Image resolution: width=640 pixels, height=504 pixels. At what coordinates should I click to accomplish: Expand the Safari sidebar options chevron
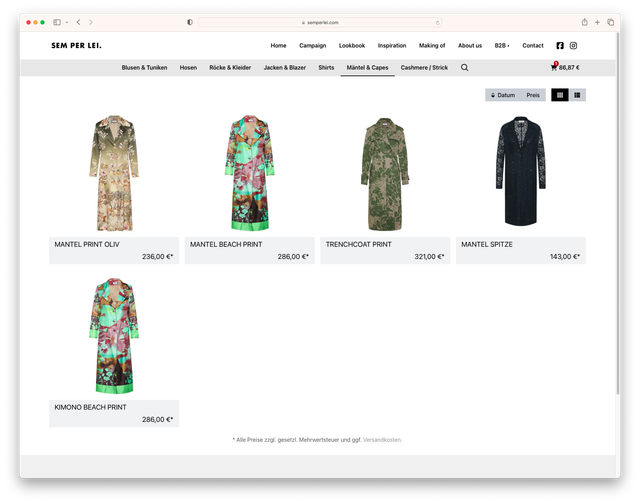pyautogui.click(x=66, y=22)
